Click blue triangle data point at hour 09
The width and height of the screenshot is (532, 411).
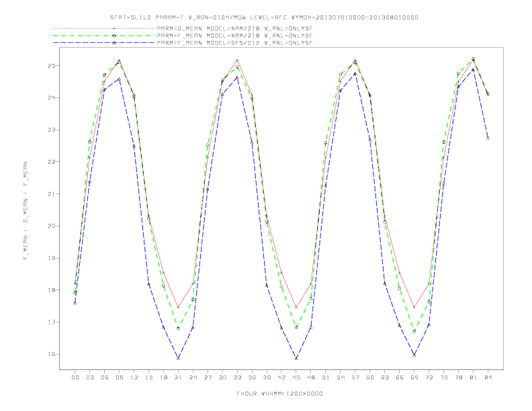(x=119, y=79)
